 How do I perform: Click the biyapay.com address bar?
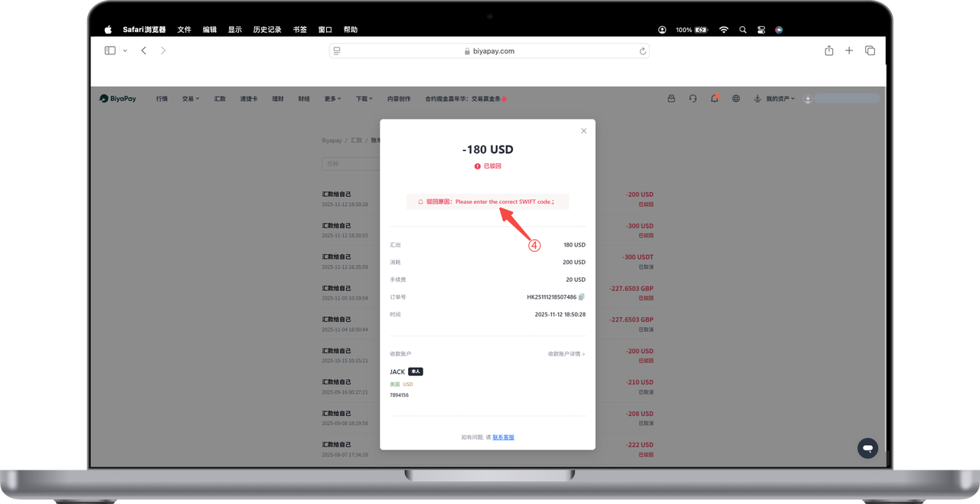click(489, 51)
